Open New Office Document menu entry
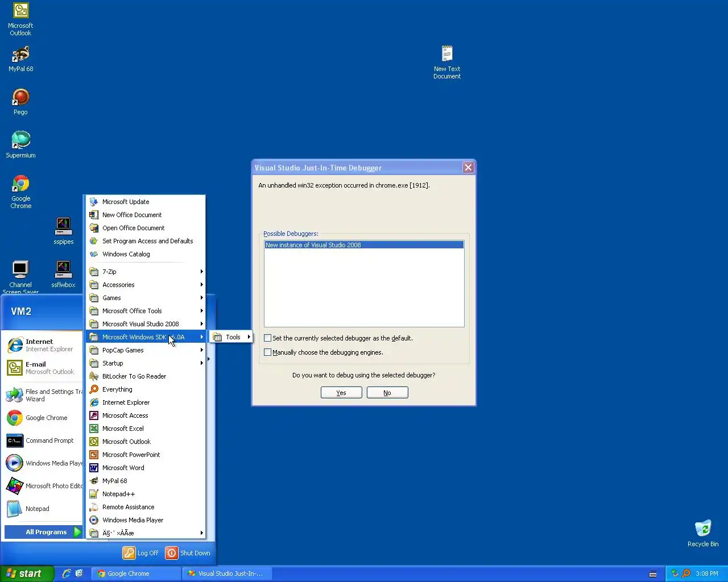The width and height of the screenshot is (728, 582). (145, 215)
